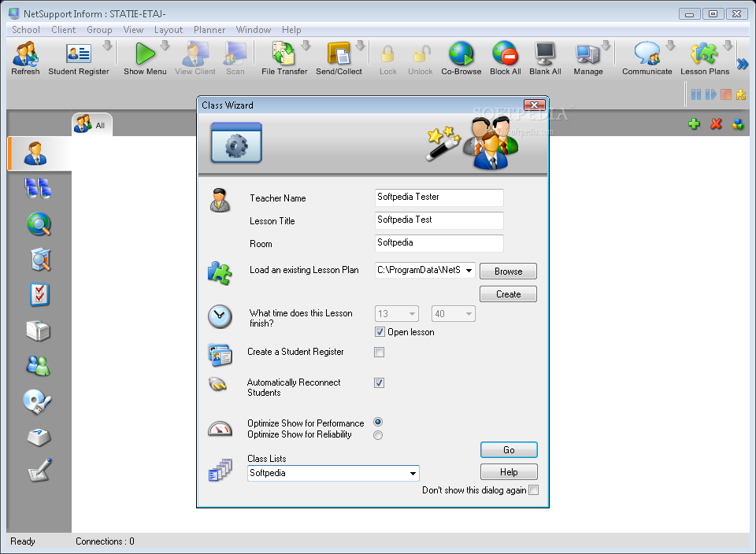
Task: Expand Lesson Plans dropdown arrow
Action: 728,46
